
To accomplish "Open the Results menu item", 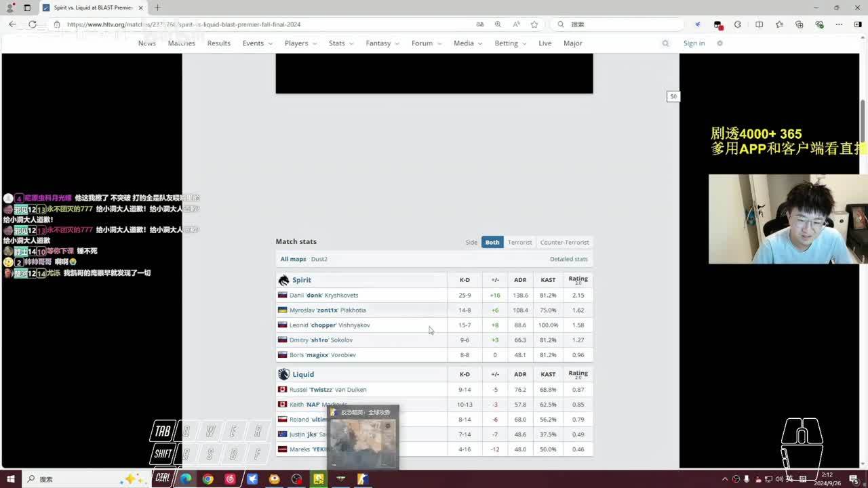I will click(x=218, y=43).
